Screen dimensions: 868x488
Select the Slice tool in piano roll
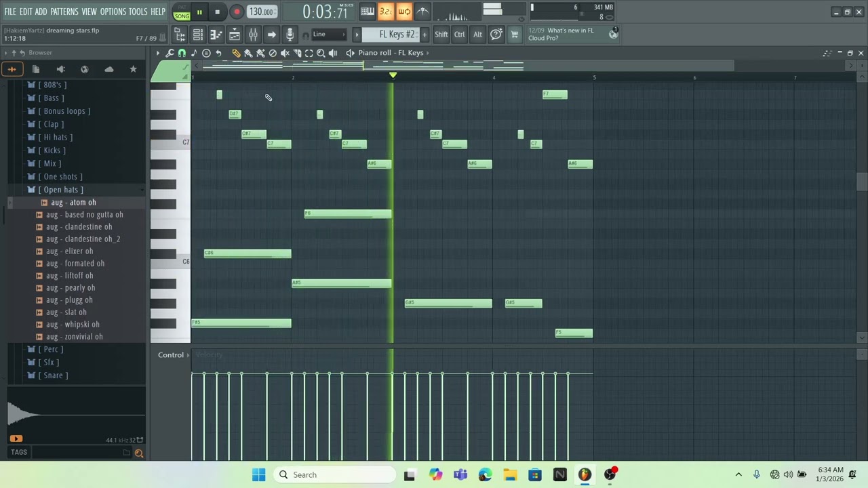297,53
